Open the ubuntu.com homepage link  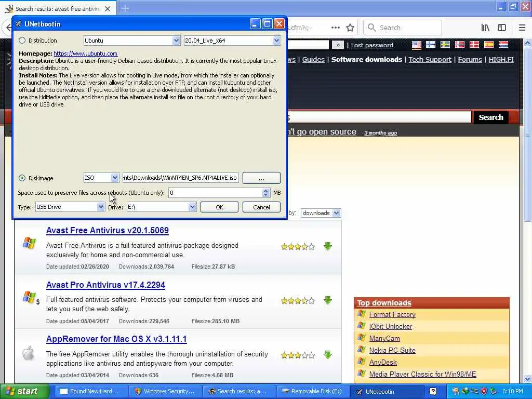click(86, 54)
